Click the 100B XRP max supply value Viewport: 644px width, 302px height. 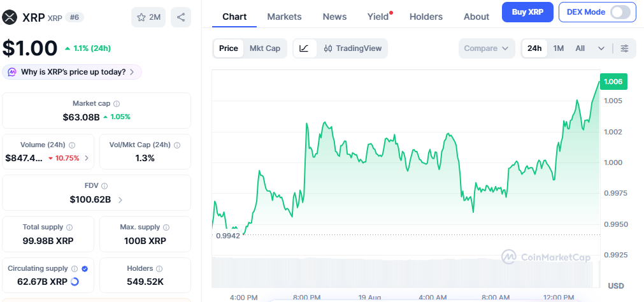tap(145, 241)
